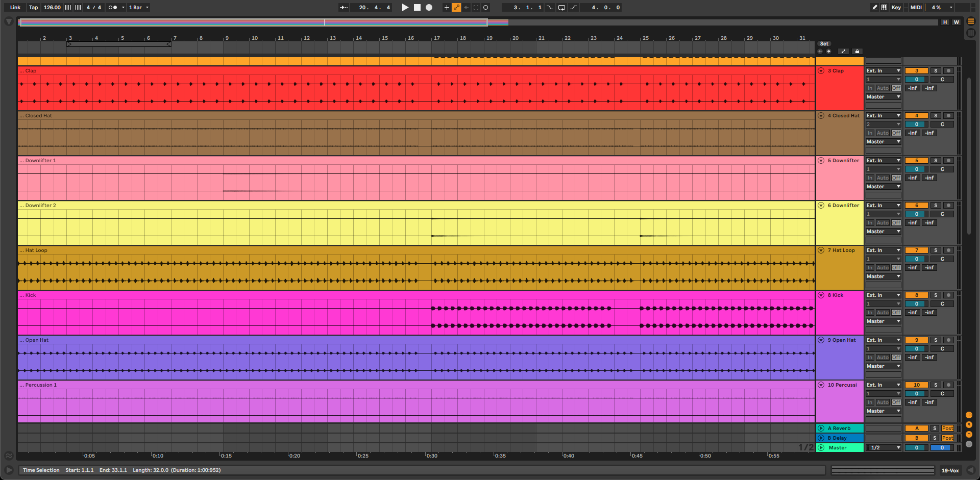The height and width of the screenshot is (480, 980).
Task: Arm the Kick track for recording
Action: (948, 295)
